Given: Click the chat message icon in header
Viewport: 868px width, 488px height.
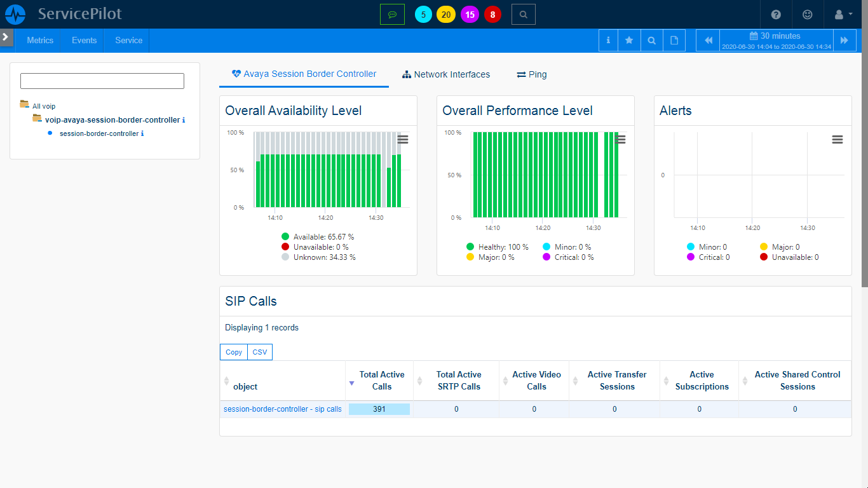Looking at the screenshot, I should point(392,14).
